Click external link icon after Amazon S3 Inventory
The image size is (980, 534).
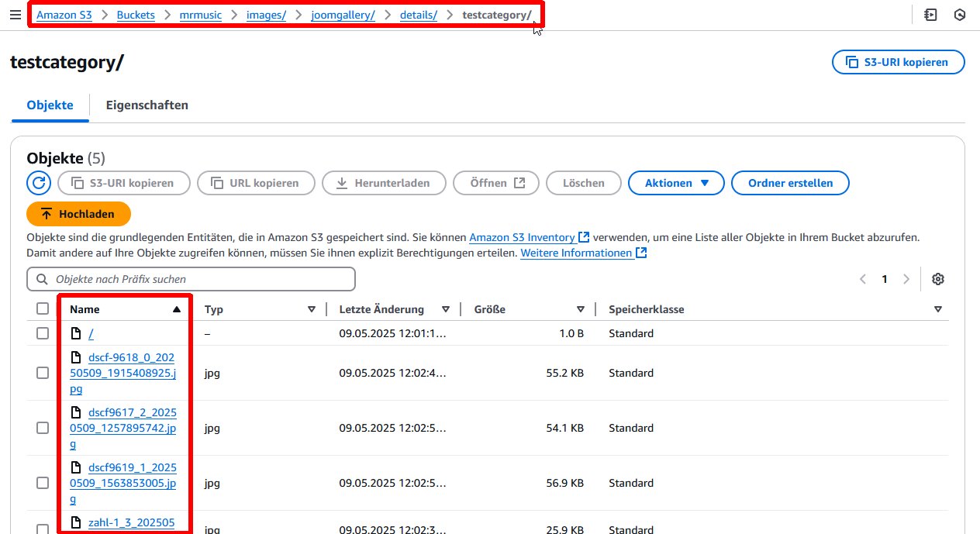[x=584, y=237]
